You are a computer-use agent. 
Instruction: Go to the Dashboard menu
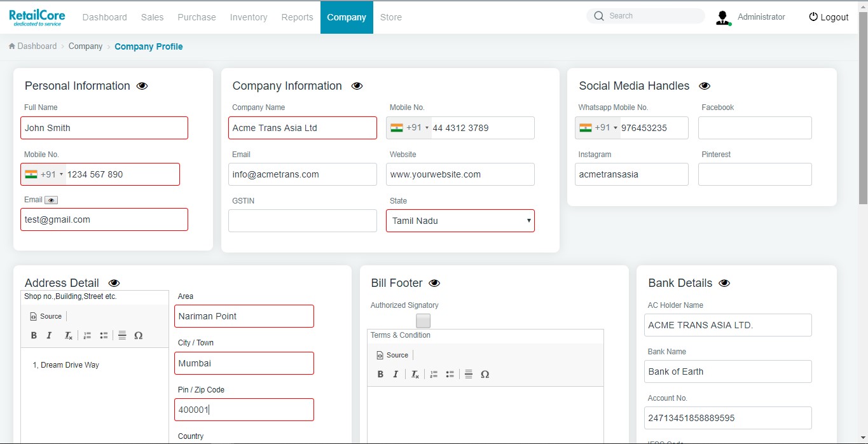tap(105, 17)
